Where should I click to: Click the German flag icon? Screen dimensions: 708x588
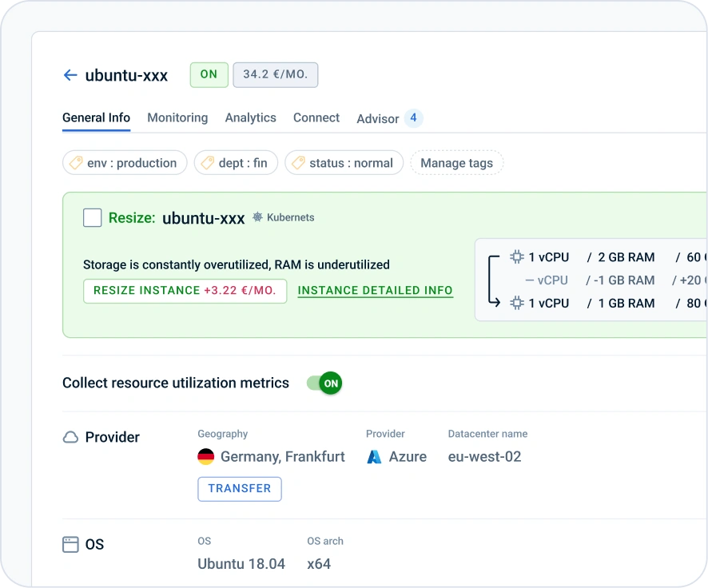206,457
